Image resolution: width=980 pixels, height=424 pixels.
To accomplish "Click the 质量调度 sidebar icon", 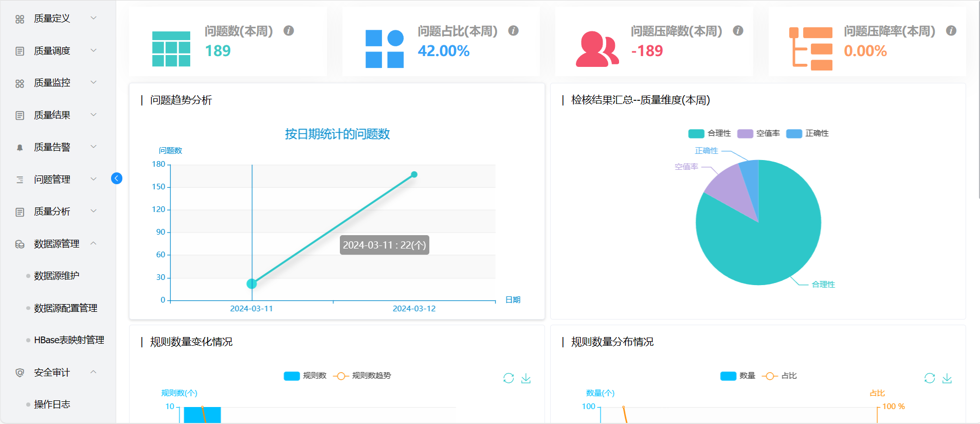I will (20, 51).
